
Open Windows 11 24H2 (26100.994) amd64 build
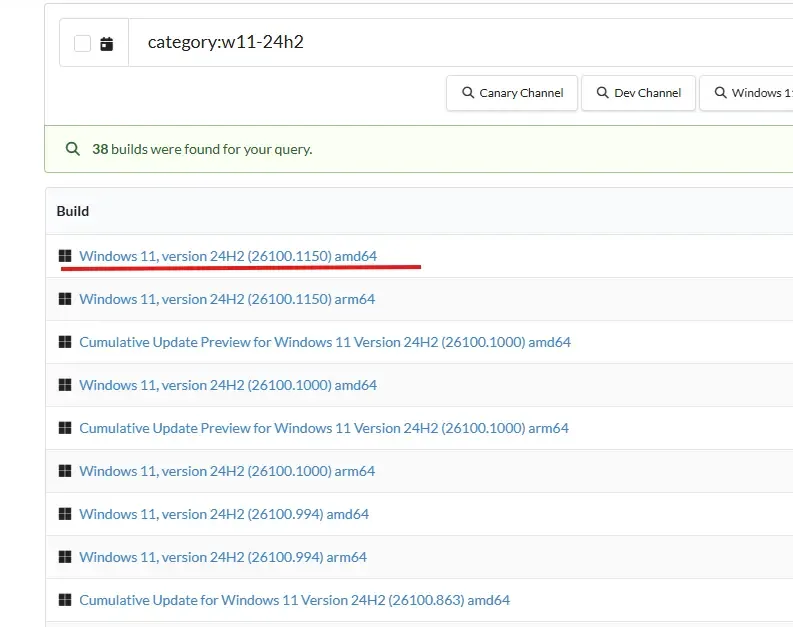224,514
